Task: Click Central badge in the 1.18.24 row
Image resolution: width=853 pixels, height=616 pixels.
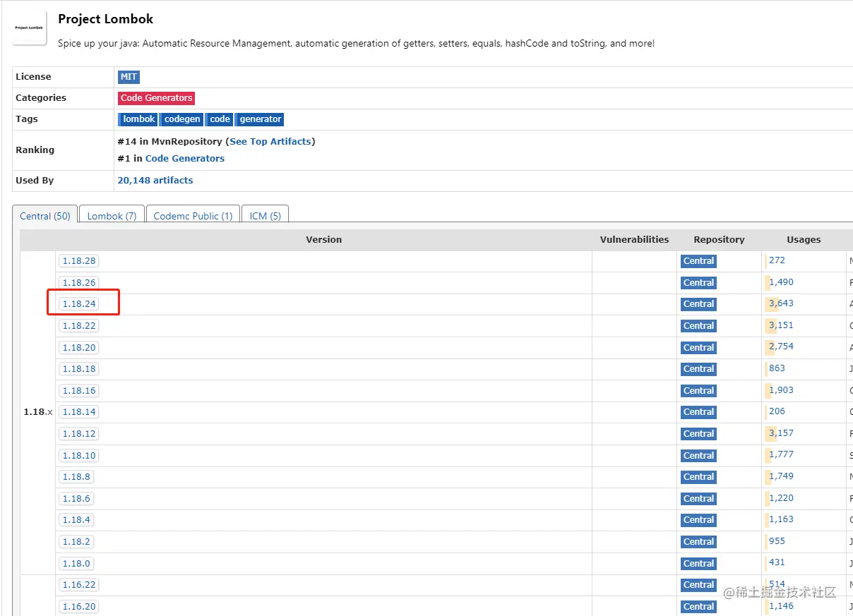Action: coord(699,304)
